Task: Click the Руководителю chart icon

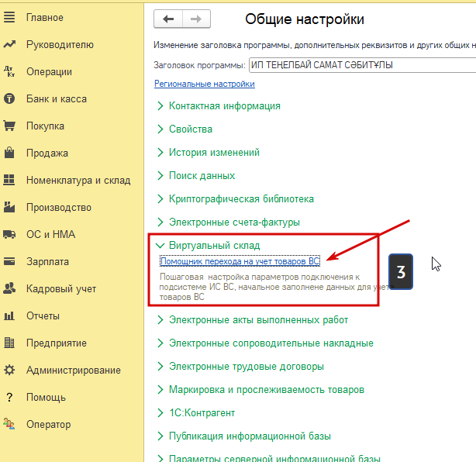Action: (9, 45)
